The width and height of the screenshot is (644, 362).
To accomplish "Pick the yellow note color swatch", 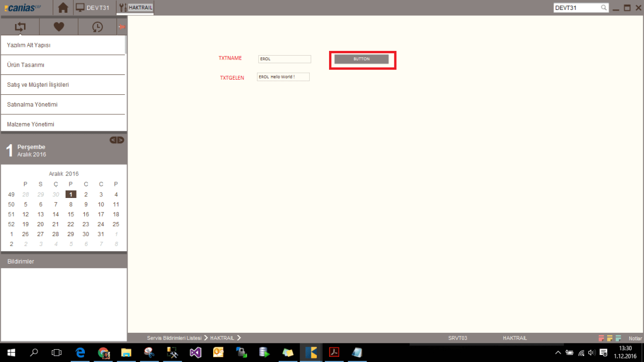I will pyautogui.click(x=609, y=338).
